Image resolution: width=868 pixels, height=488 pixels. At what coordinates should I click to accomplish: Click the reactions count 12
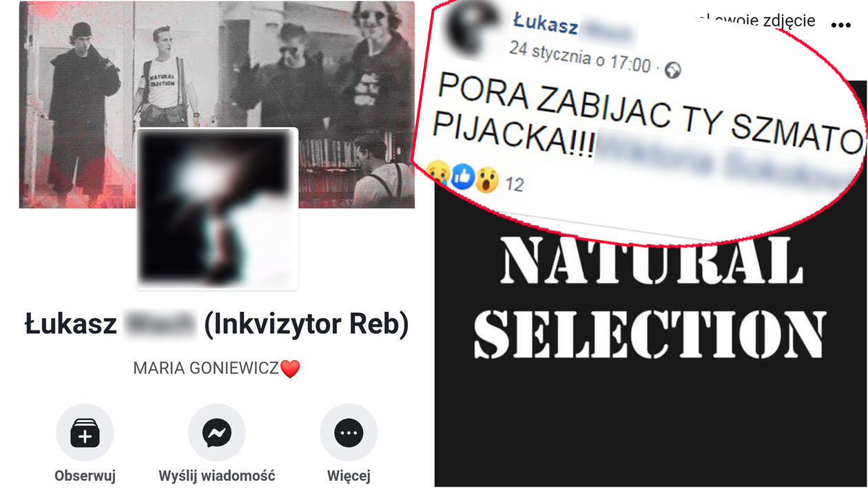click(x=514, y=184)
